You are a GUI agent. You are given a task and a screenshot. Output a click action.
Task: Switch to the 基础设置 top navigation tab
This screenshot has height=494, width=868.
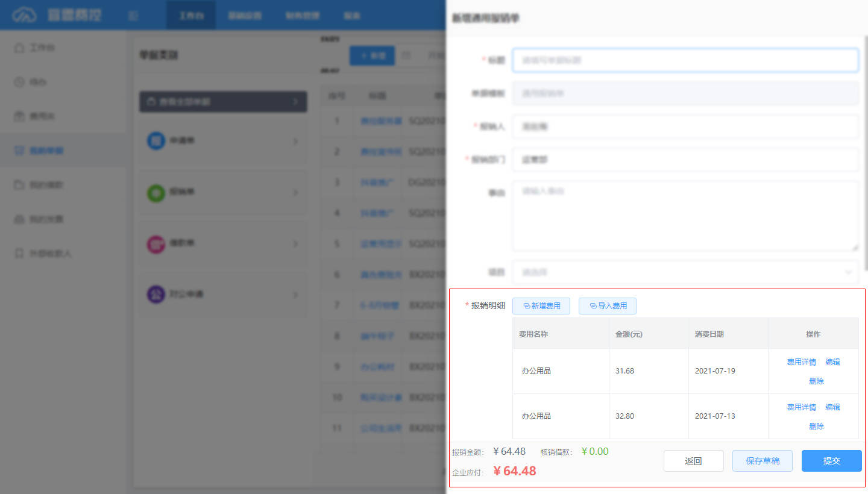[245, 16]
